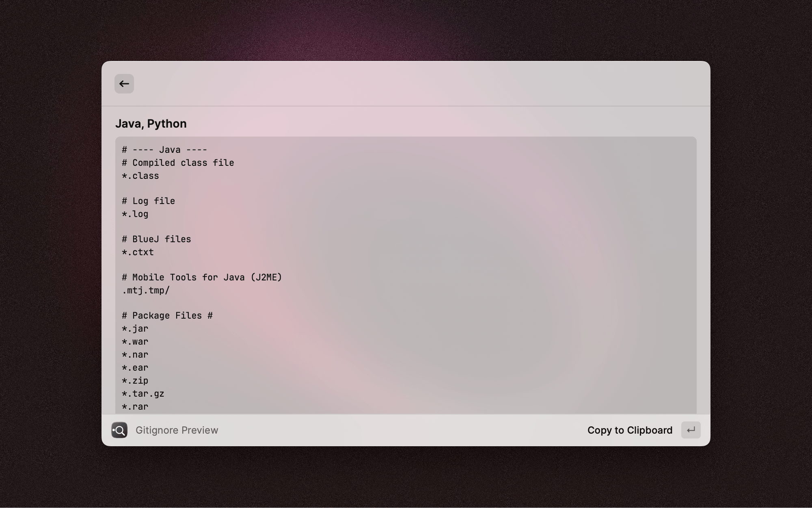
Task: Click the '# Log file' comment
Action: click(x=149, y=201)
